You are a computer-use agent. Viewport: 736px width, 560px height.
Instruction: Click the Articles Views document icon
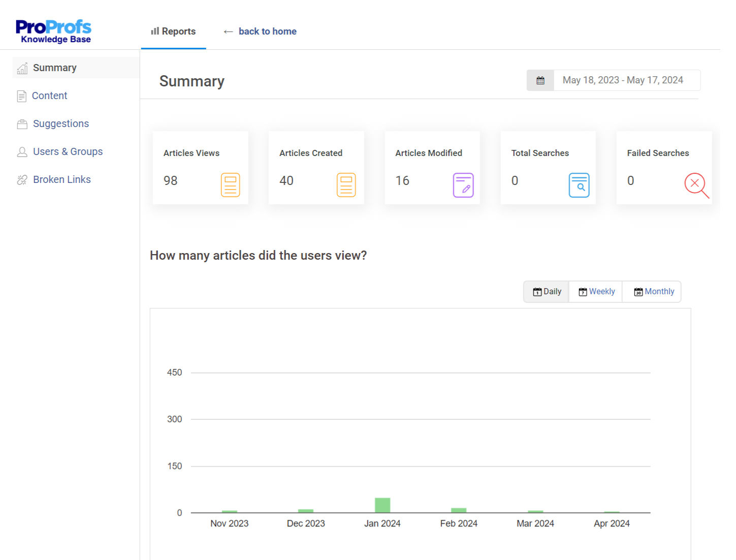tap(230, 185)
